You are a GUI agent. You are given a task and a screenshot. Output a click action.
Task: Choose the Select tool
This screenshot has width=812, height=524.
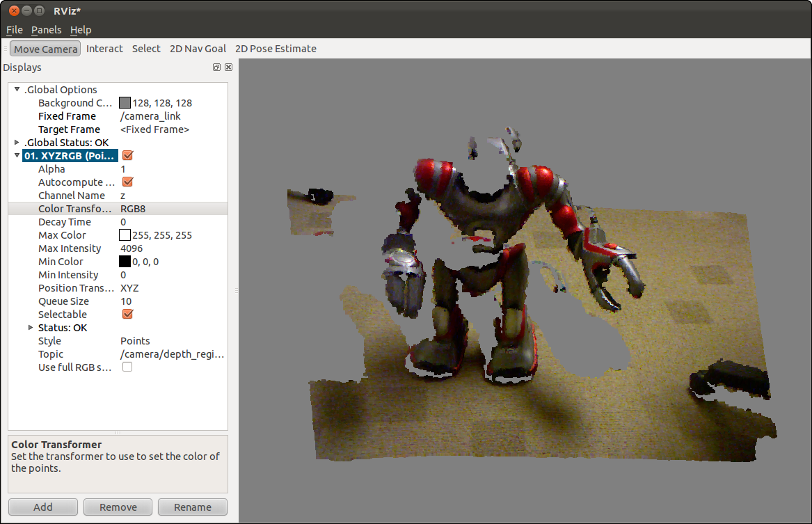pos(146,49)
